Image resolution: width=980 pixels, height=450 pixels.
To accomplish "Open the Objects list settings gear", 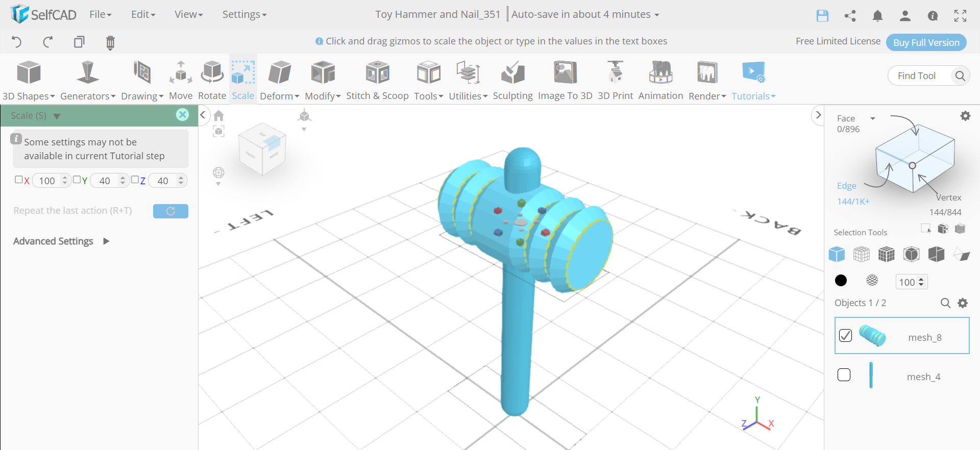I will tap(963, 303).
